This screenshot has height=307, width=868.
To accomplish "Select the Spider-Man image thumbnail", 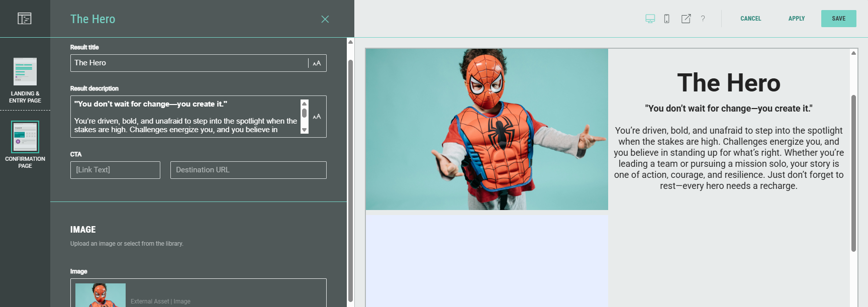I will click(101, 295).
